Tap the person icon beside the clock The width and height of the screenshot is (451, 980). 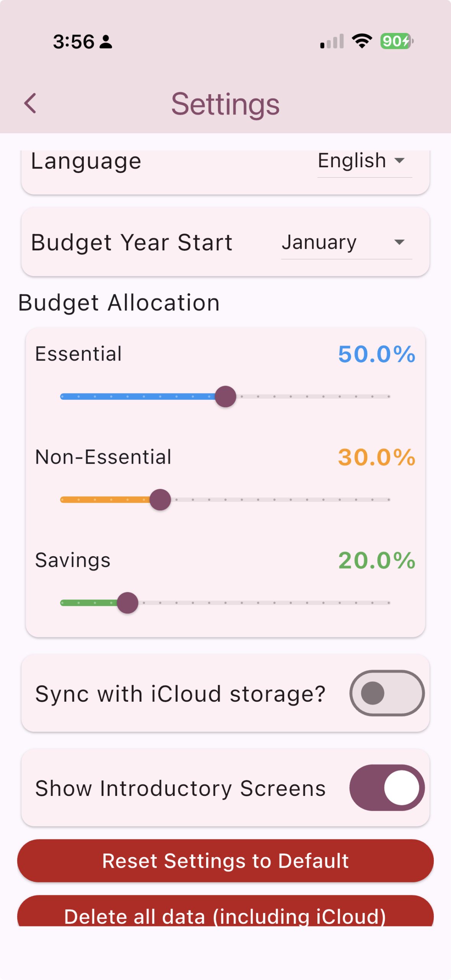pos(106,42)
